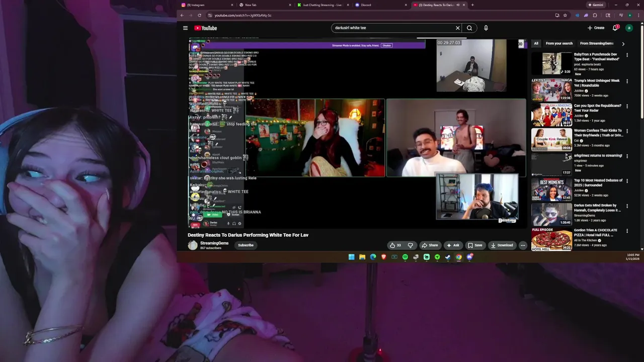
Task: Switch to the Just Chatting Streaming tab
Action: [x=322, y=5]
